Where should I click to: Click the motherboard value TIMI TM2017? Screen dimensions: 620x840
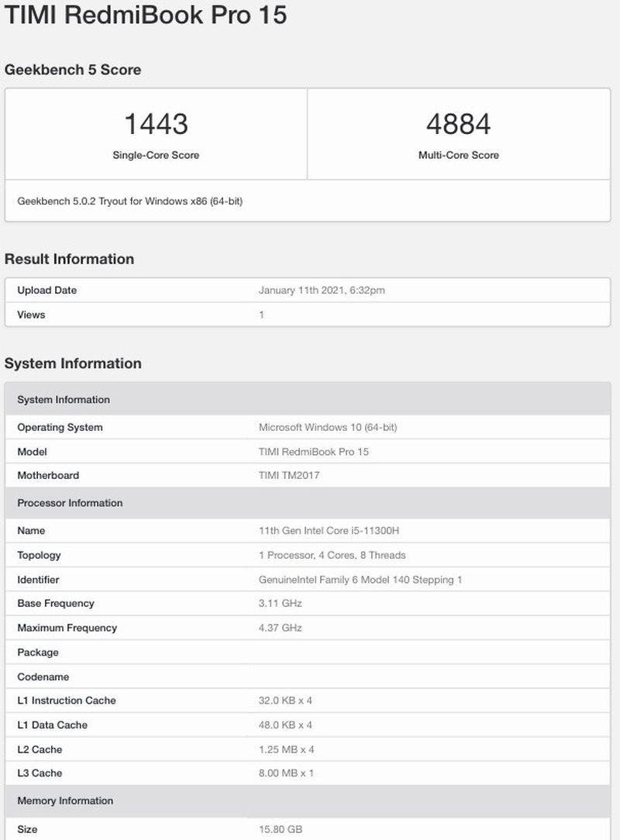click(289, 476)
